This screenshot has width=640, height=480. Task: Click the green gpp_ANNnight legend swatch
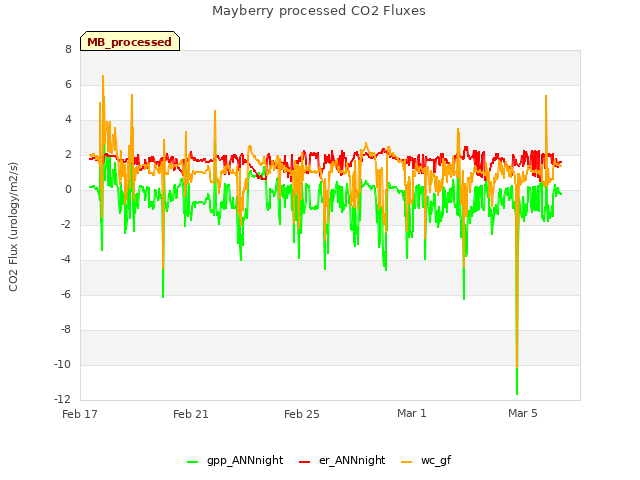point(192,462)
